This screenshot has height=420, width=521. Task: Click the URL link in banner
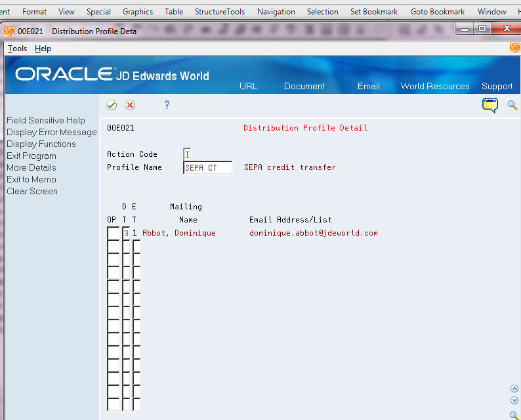pyautogui.click(x=249, y=87)
